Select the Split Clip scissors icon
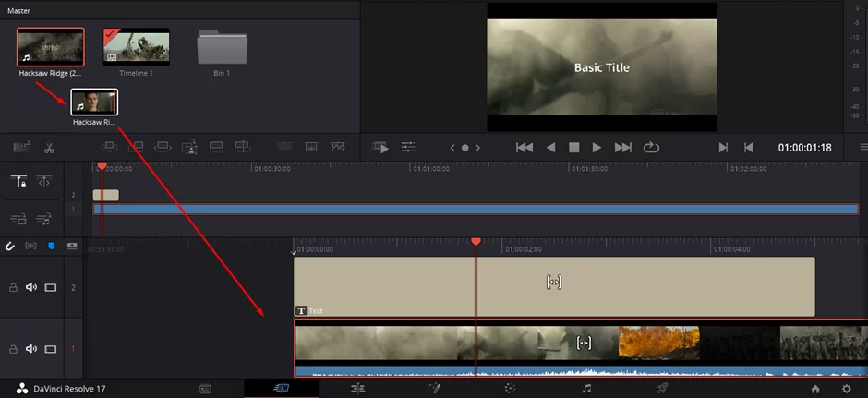Screen dimensions: 868x398 (x=49, y=147)
